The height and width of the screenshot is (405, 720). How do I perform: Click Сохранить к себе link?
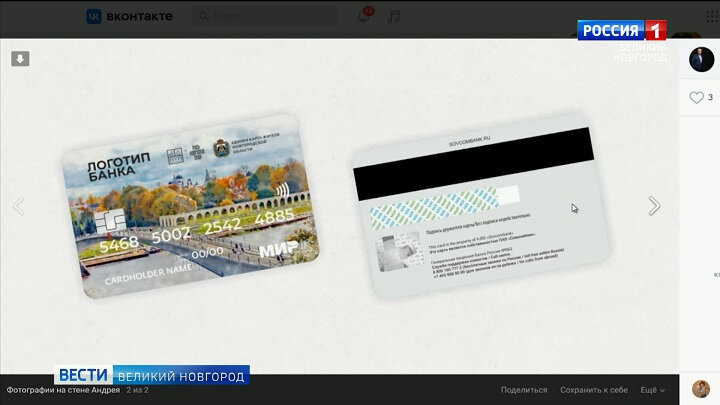click(594, 390)
